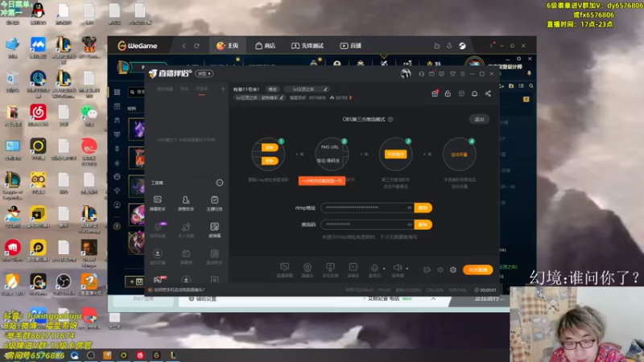Open NetEase Cloud Music desktop icon
Image resolution: width=644 pixels, height=362 pixels.
pyautogui.click(x=38, y=114)
